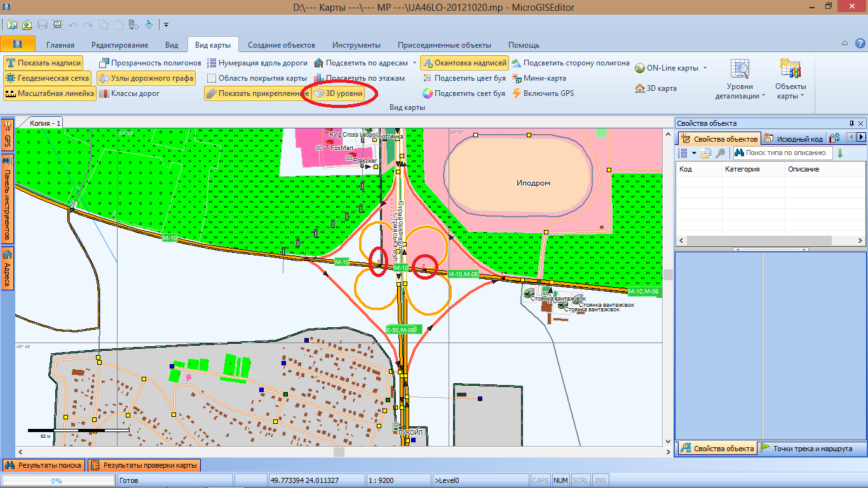Toggle the 3D уровни button
This screenshot has height=488, width=868.
coord(338,93)
